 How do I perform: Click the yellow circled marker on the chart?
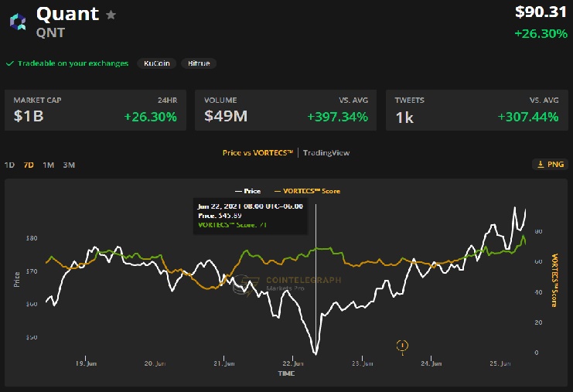402,346
